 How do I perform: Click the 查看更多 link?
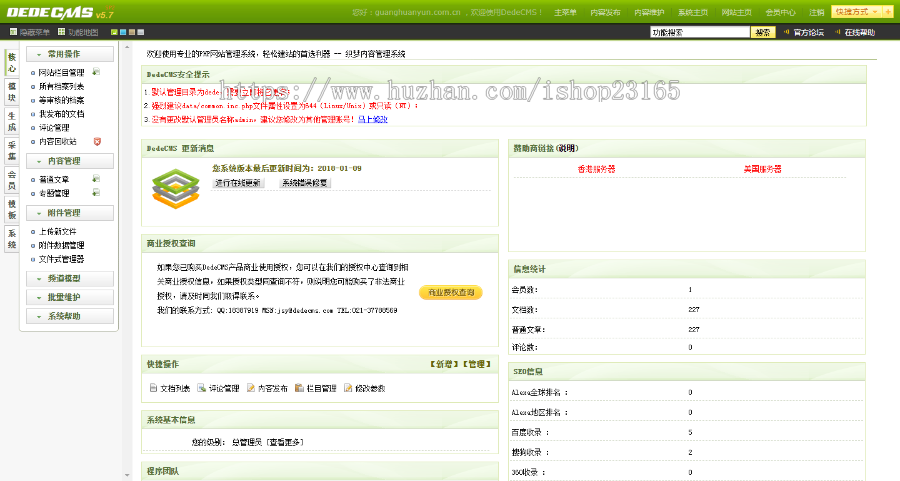[285, 442]
